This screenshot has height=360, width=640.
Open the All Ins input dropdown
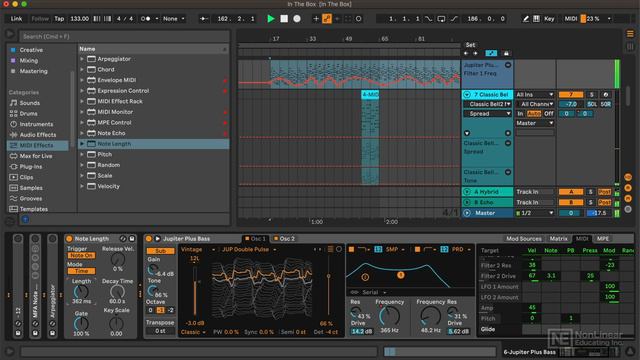pyautogui.click(x=534, y=95)
